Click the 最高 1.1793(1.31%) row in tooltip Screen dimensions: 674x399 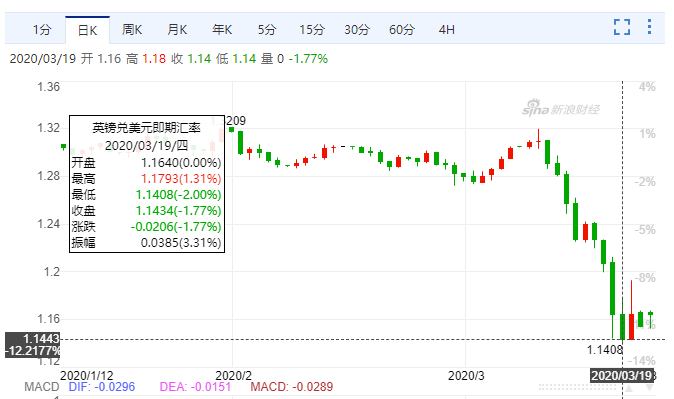point(147,178)
